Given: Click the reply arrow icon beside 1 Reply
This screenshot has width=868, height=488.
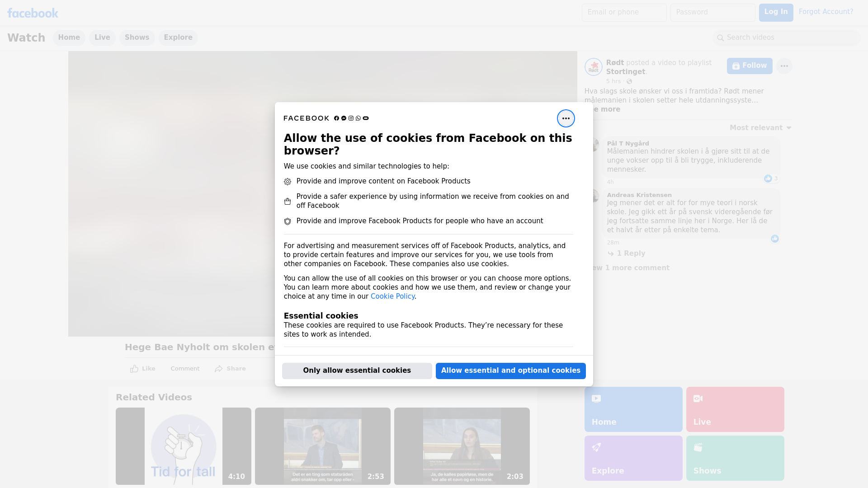Looking at the screenshot, I should 611,254.
